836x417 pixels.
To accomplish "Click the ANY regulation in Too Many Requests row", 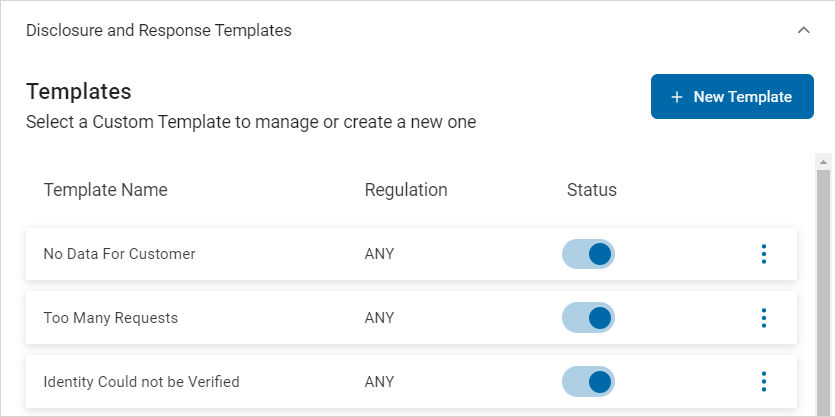I will pyautogui.click(x=379, y=318).
